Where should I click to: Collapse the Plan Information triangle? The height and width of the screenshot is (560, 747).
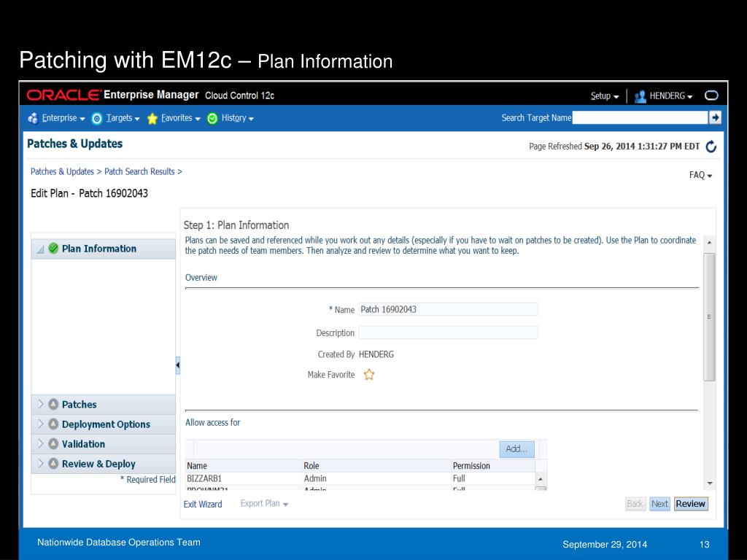41,249
